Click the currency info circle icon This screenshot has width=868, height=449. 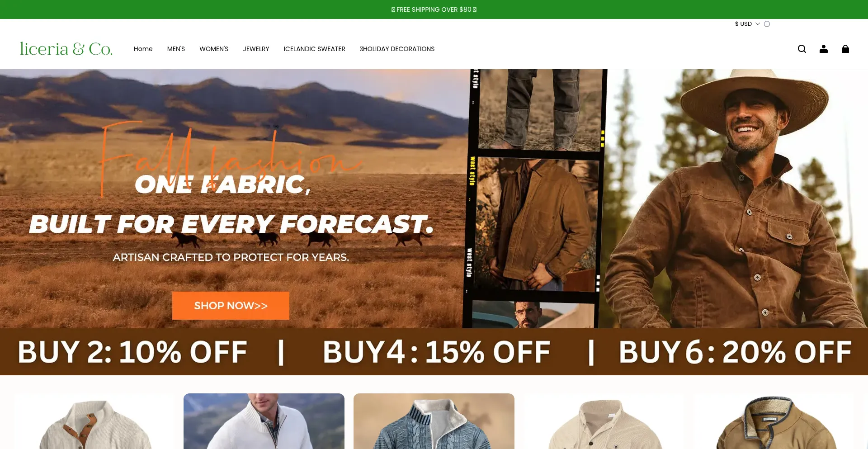tap(767, 24)
